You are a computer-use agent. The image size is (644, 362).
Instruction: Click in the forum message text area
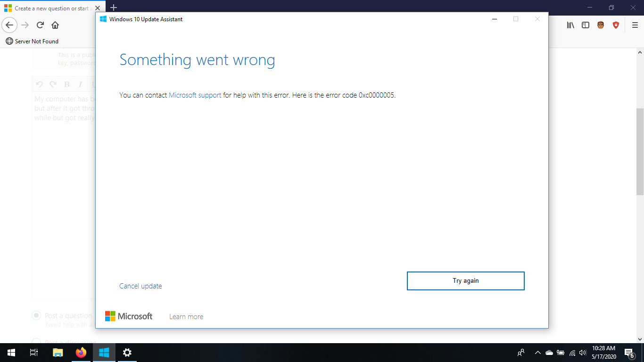pyautogui.click(x=64, y=196)
